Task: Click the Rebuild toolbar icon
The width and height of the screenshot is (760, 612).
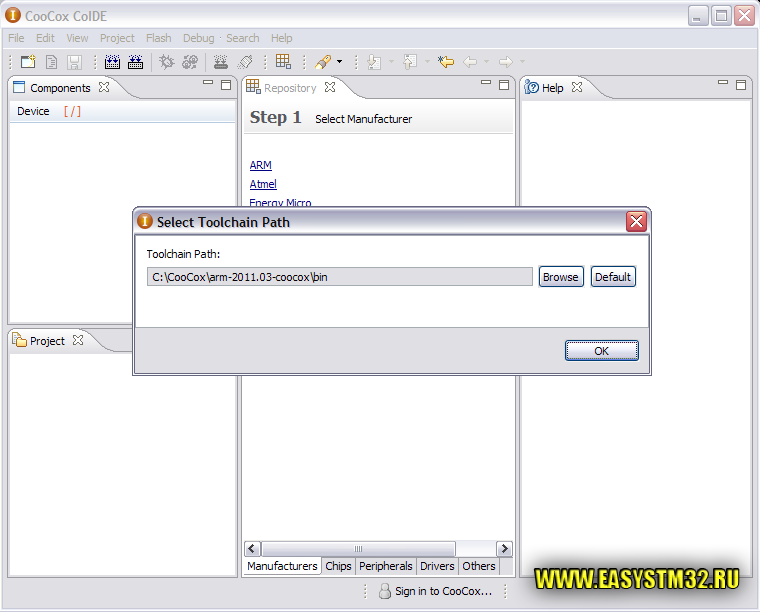Action: 135,62
